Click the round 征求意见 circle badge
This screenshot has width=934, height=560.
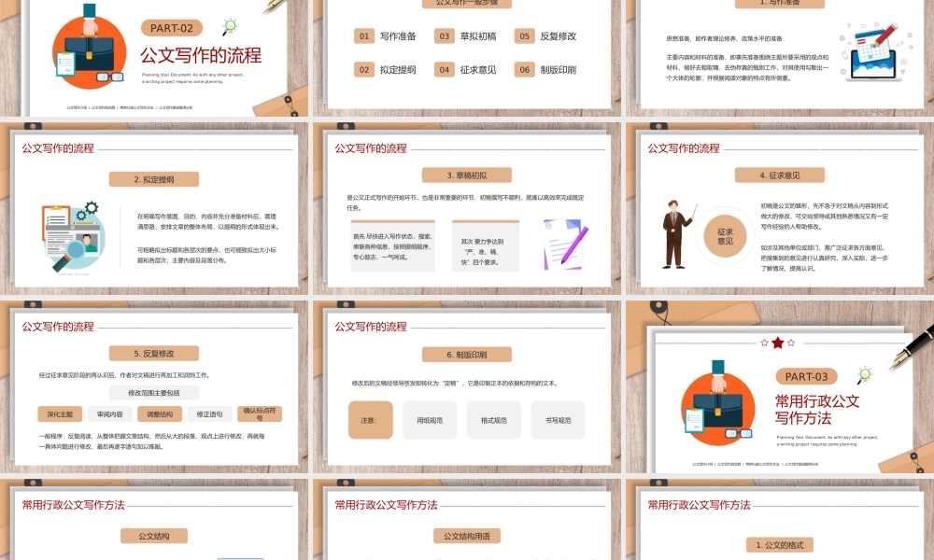tap(725, 236)
